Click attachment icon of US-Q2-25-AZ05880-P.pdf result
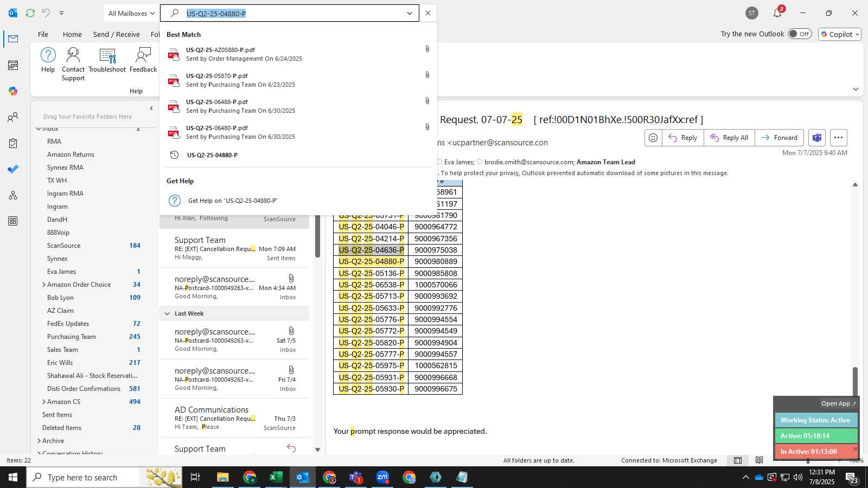This screenshot has width=868, height=488. coord(427,49)
